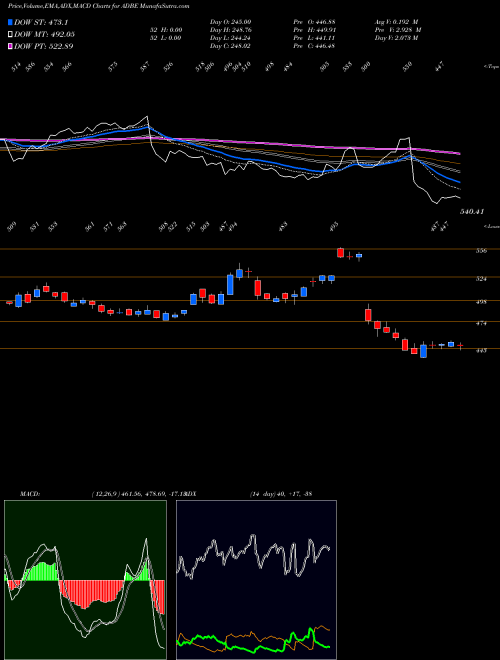
Task: Click the 443 price axis label
Action: point(481,350)
